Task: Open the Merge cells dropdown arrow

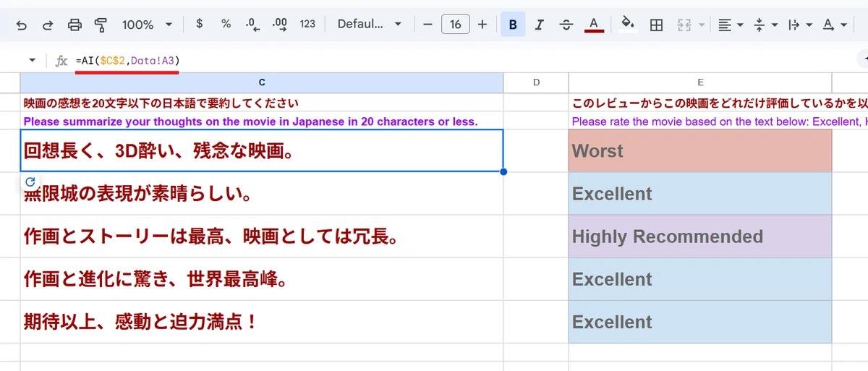Action: click(702, 25)
